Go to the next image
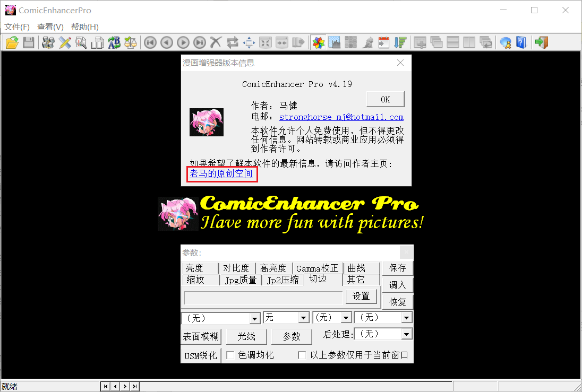The width and height of the screenshot is (582, 392). (183, 42)
